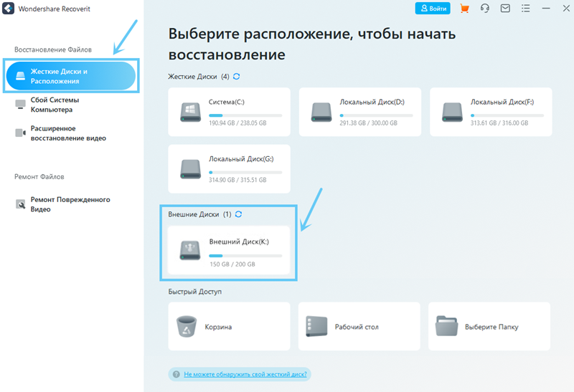Viewport: 574px width, 392px height.
Task: Select Жесткие Диски и Расположения sidebar item
Action: (70, 77)
